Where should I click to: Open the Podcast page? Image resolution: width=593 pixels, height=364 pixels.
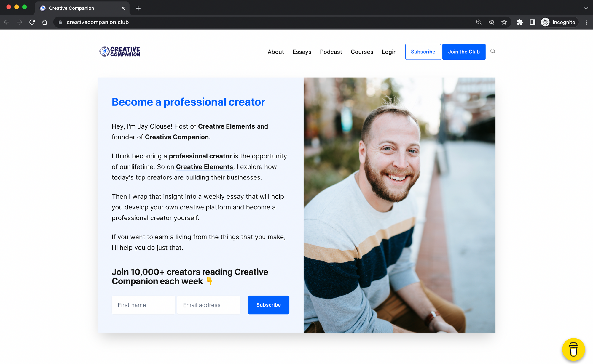click(331, 52)
